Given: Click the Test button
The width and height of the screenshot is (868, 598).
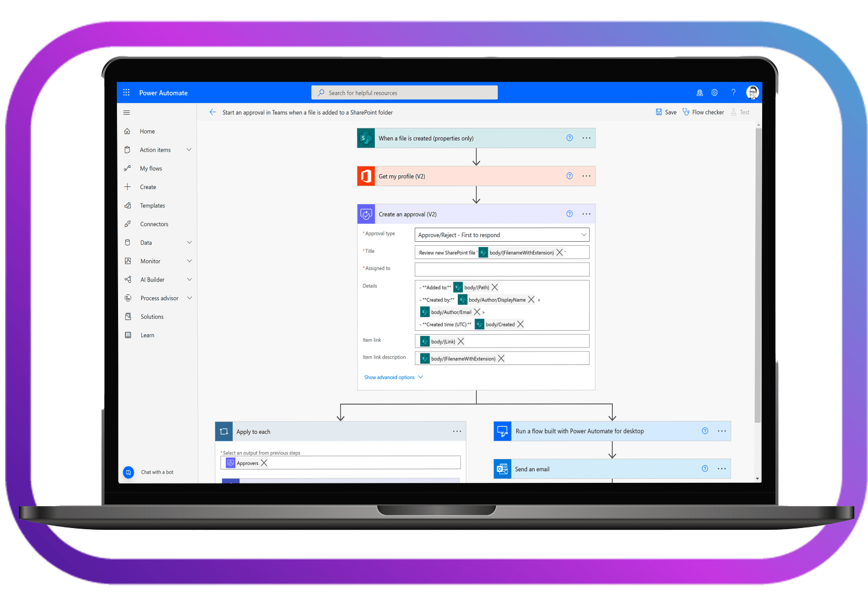Looking at the screenshot, I should (740, 112).
